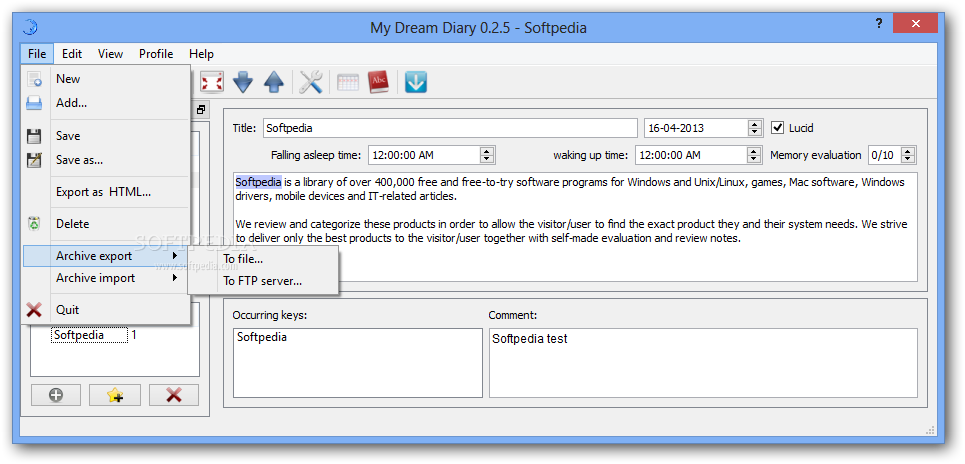
Task: Decrease waking up time with down arrow
Action: (x=754, y=159)
